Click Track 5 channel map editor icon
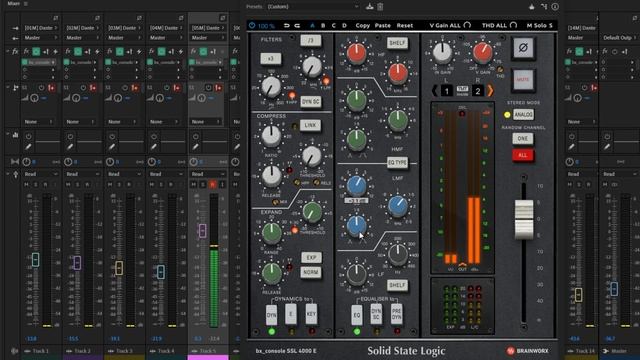Screen dimensions: 640x360 pyautogui.click(x=222, y=18)
